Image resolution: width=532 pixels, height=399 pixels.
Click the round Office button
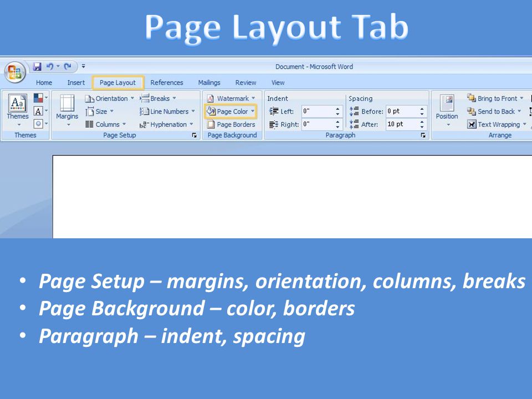[x=14, y=72]
